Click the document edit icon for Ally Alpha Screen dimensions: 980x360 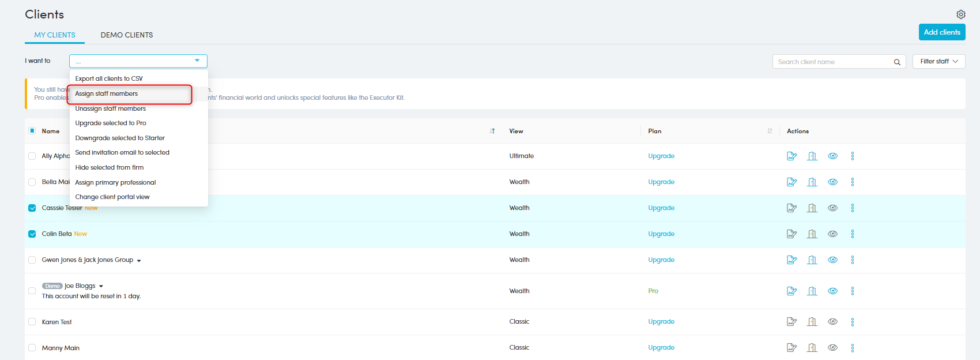(791, 156)
